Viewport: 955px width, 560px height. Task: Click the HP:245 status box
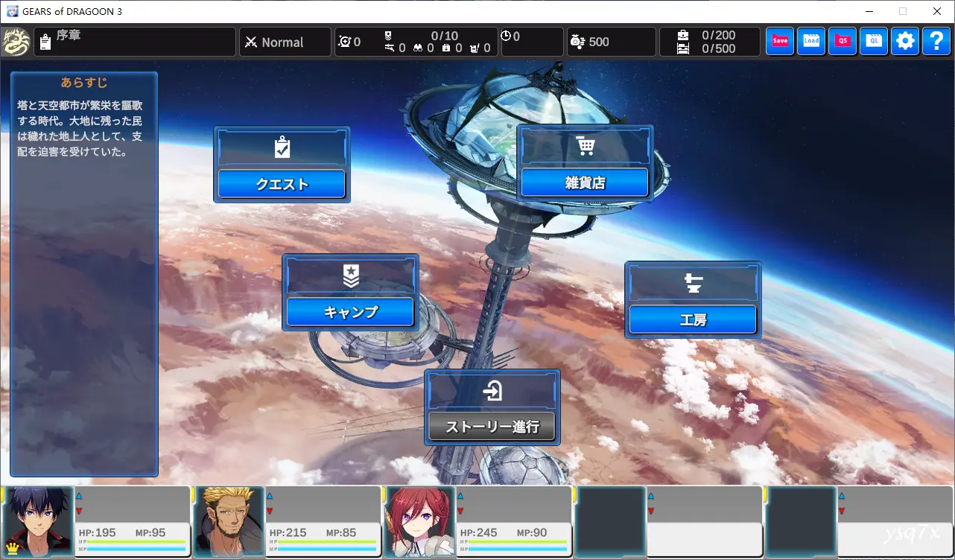point(514,539)
